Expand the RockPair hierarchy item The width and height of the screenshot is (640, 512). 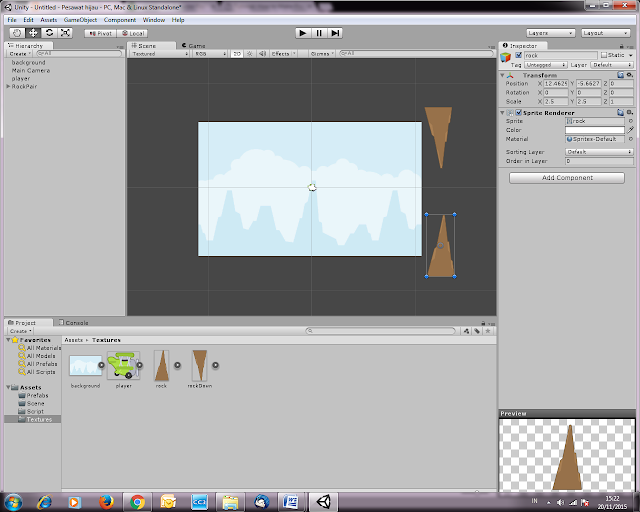8,86
